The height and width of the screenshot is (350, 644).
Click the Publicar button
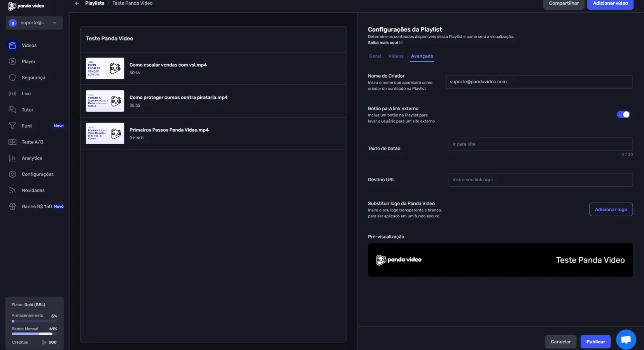click(x=596, y=342)
